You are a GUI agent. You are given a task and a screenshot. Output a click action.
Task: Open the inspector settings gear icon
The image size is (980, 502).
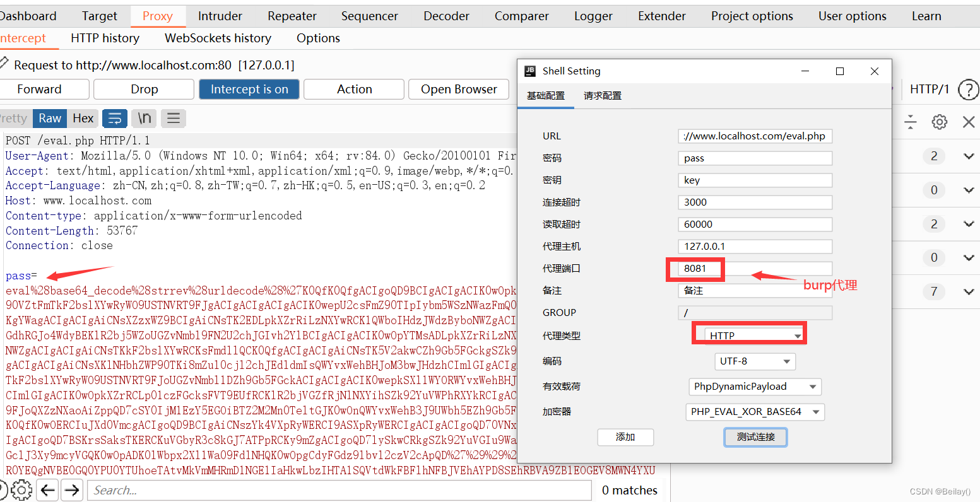click(939, 122)
